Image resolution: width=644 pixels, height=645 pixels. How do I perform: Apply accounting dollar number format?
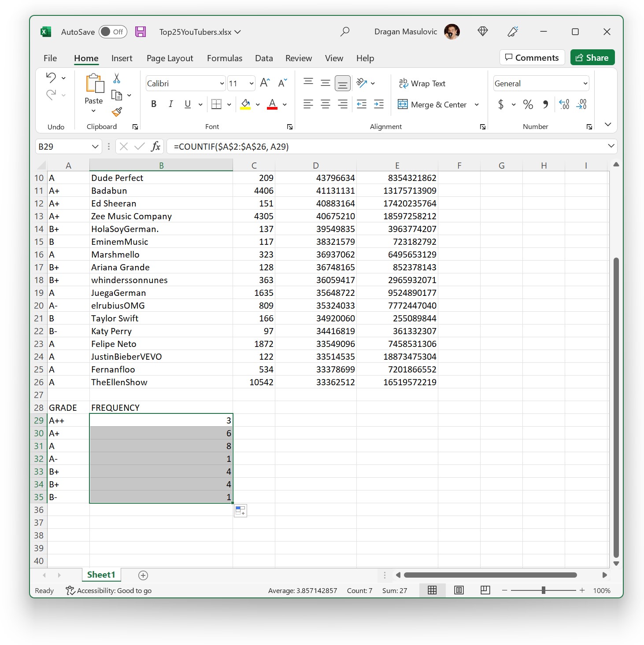pos(501,104)
